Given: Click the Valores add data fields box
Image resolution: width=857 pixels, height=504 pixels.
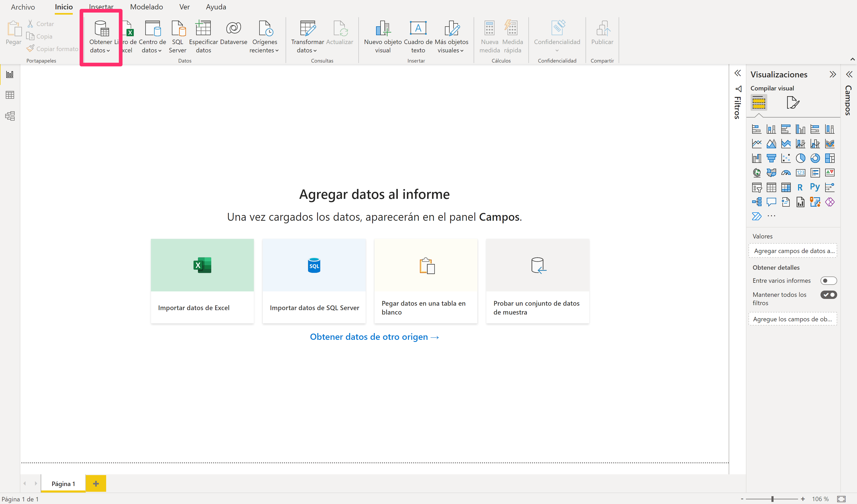Looking at the screenshot, I should (x=793, y=251).
